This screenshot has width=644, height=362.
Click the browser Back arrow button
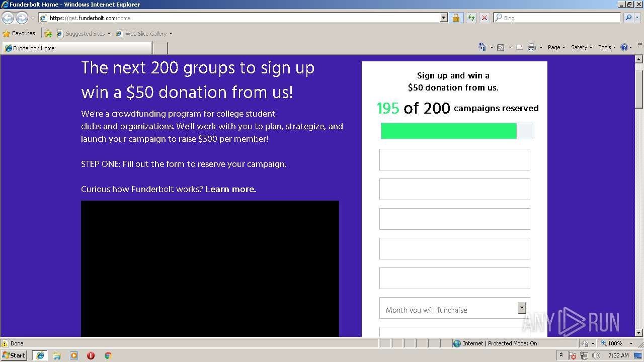[8, 18]
